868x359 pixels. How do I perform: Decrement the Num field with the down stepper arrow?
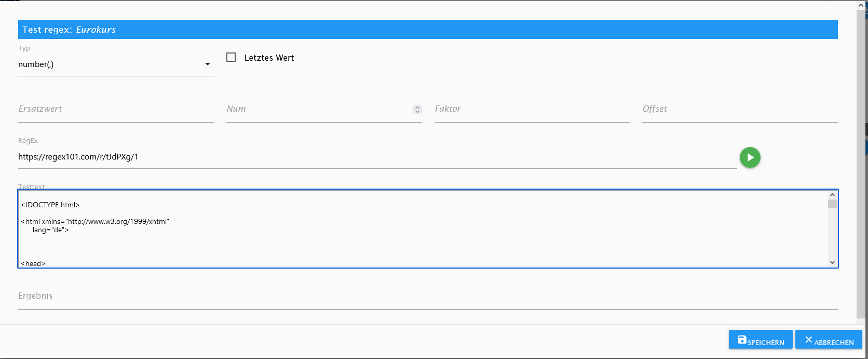coord(417,111)
